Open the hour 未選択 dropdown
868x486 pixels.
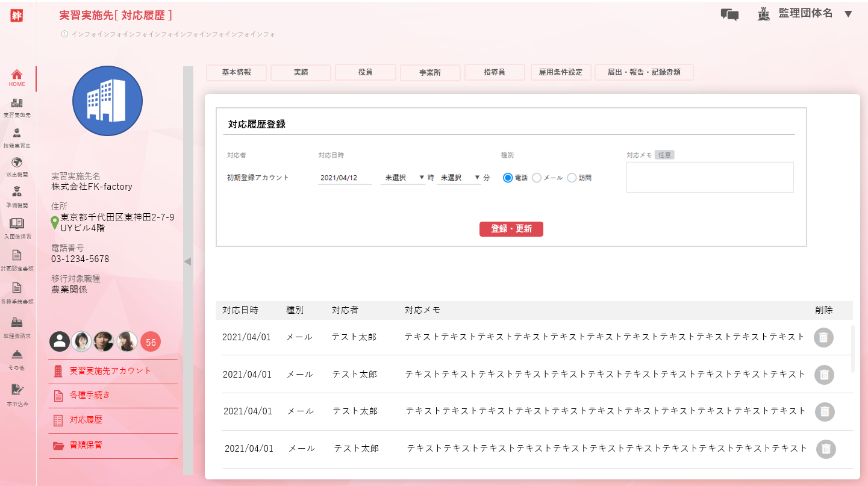[404, 178]
